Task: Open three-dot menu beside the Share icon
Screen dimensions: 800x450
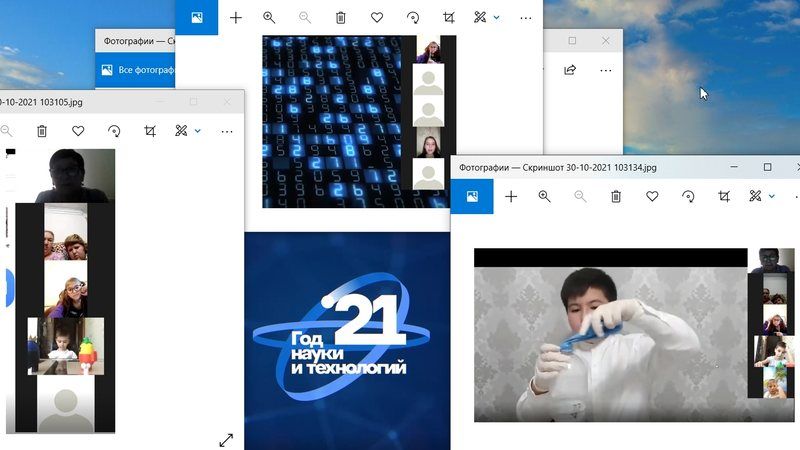Action: 606,70
